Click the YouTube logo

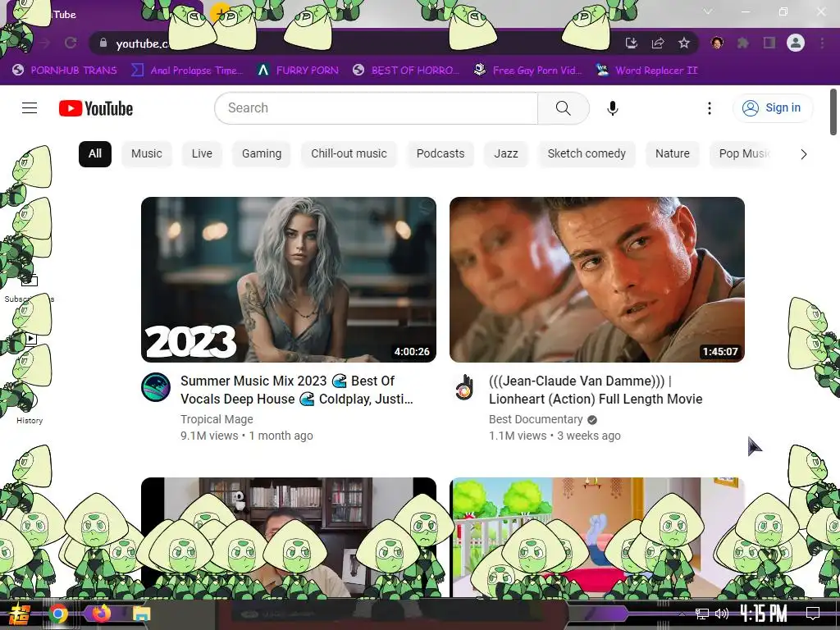[96, 108]
